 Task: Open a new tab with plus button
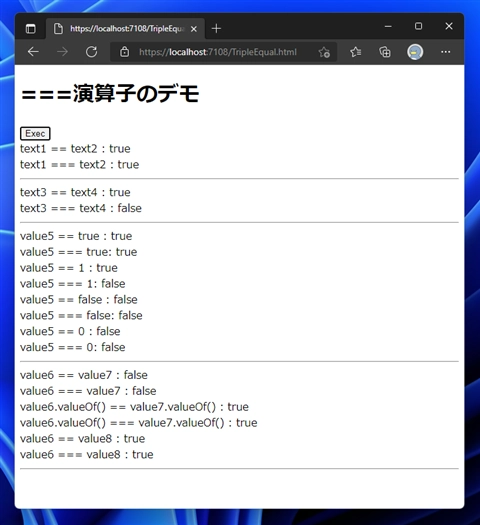coord(216,29)
